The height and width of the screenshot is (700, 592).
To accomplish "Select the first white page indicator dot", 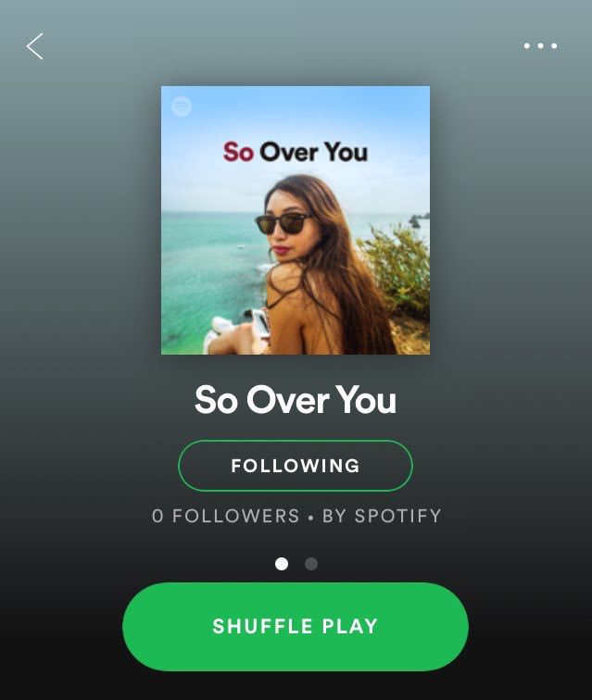I will pos(282,564).
